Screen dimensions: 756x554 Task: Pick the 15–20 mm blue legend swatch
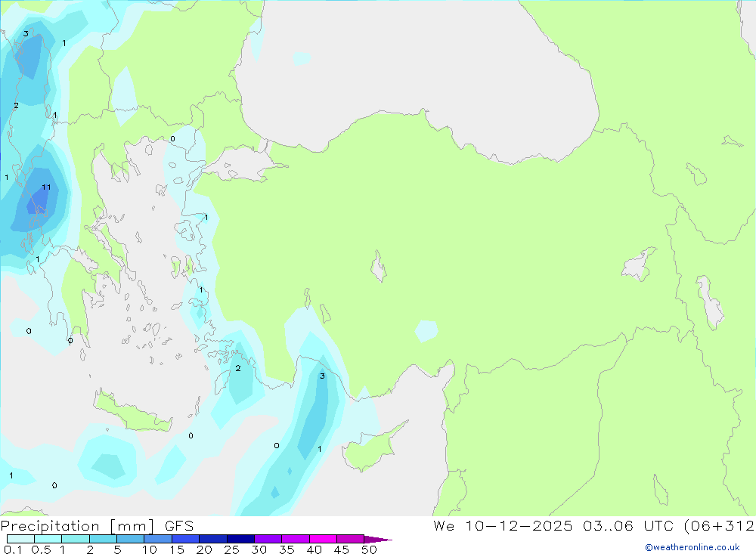(186, 539)
